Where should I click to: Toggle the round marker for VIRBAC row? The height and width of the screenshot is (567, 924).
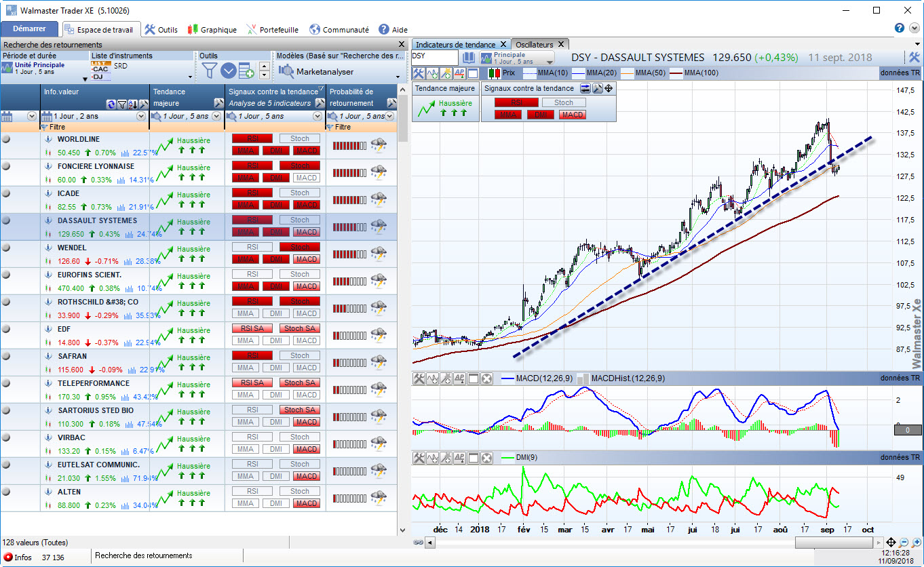tap(6, 437)
